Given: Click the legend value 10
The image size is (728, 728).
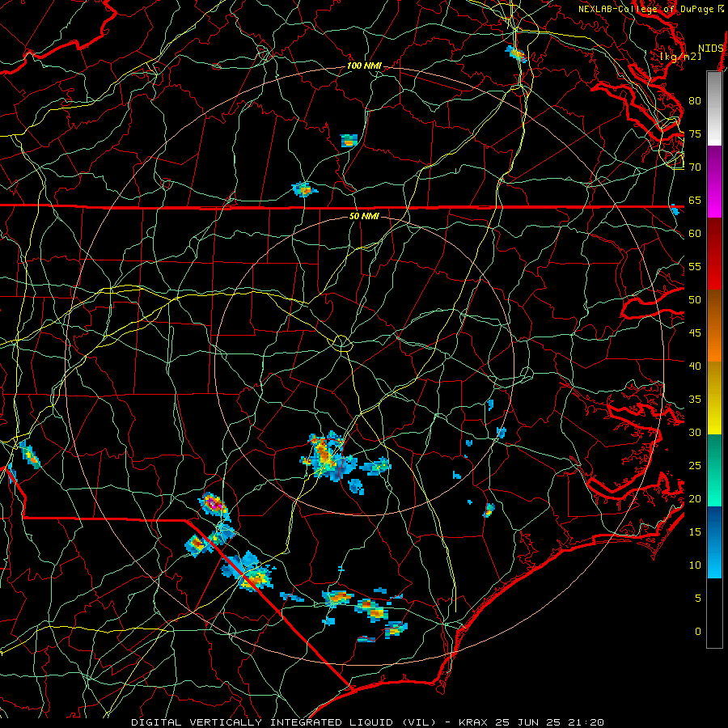Looking at the screenshot, I should tap(695, 565).
